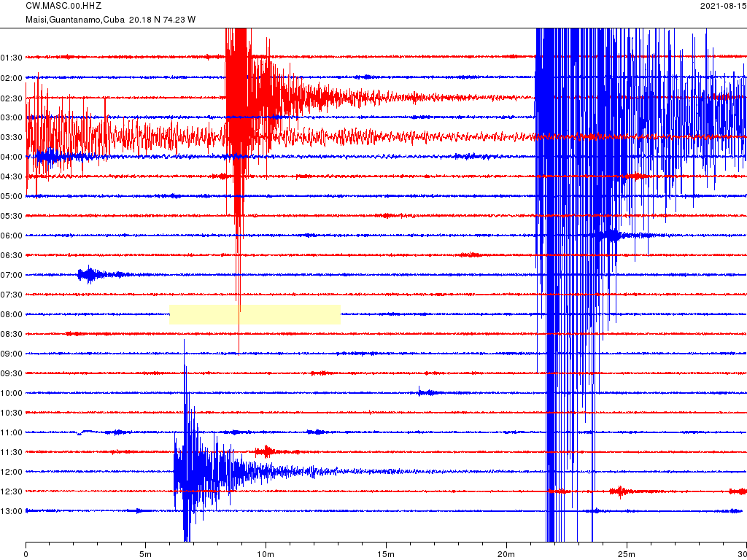747x560 pixels.
Task: Click the 01:30 row time label
Action: pos(12,58)
